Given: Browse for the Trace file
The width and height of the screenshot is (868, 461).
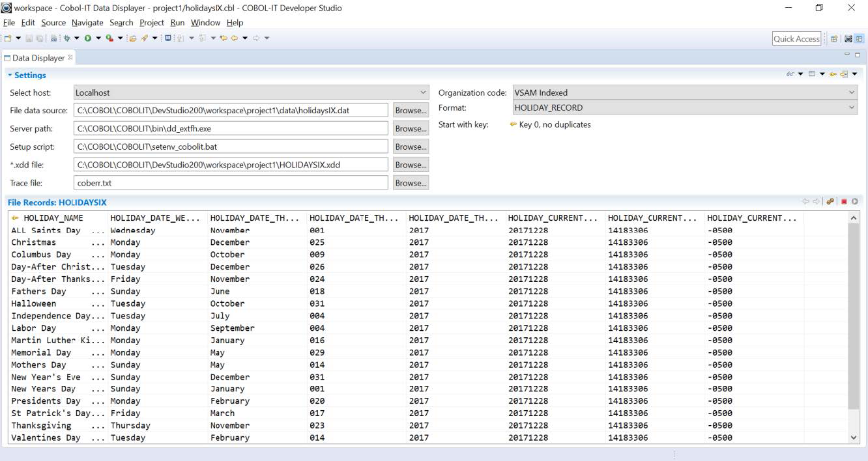Looking at the screenshot, I should 410,183.
